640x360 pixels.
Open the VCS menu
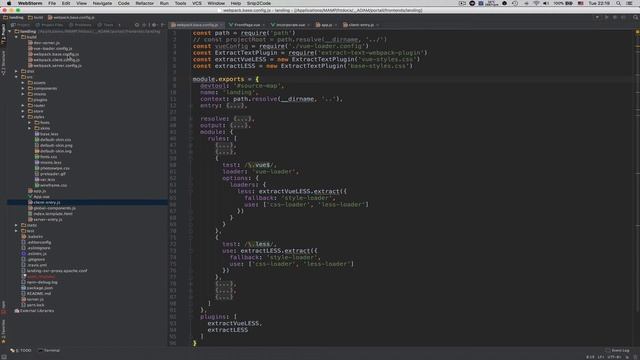pos(197,3)
